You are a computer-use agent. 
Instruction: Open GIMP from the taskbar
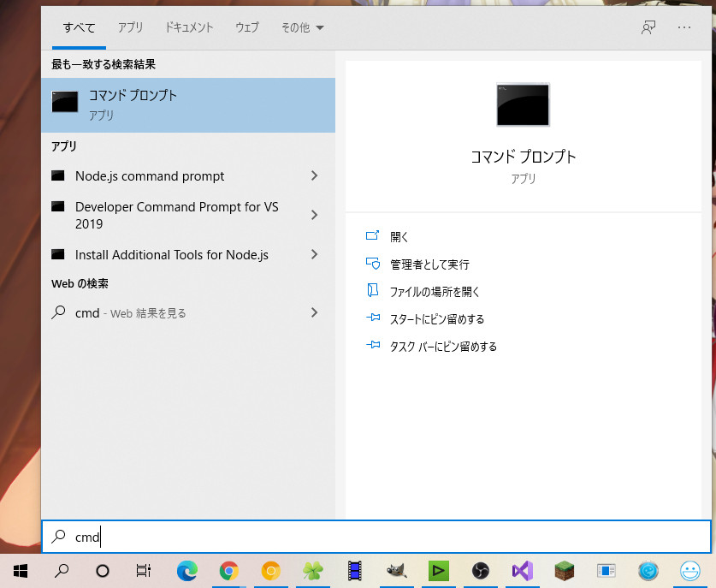396,571
